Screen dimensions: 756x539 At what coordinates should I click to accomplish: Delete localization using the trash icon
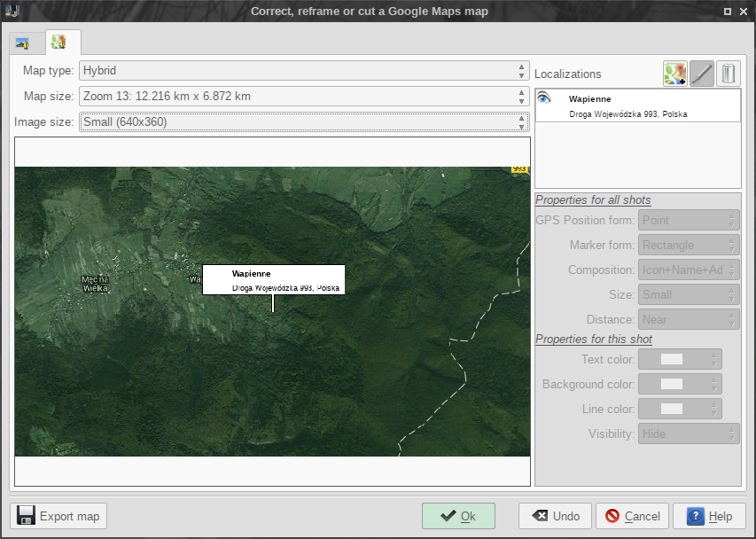pyautogui.click(x=728, y=74)
